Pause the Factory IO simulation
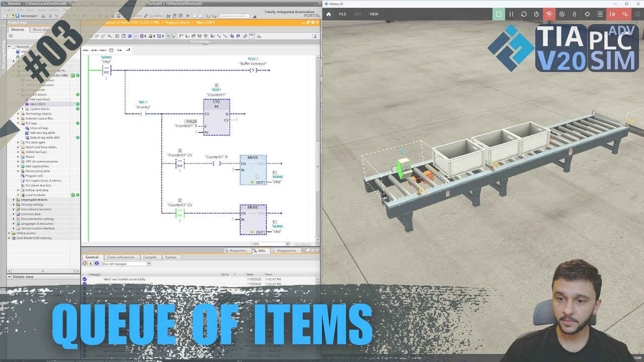 pyautogui.click(x=511, y=14)
